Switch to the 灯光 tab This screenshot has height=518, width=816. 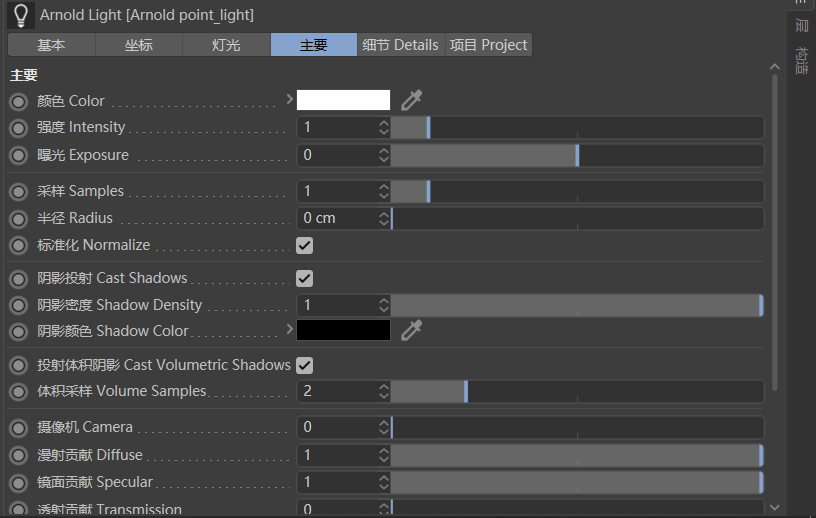tap(226, 45)
